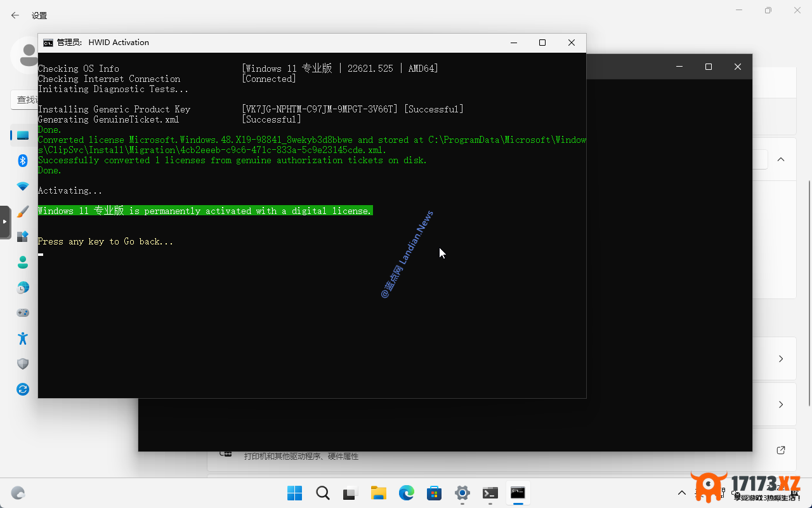Open Windows Update sync icon in sidebar
This screenshot has width=812, height=508.
click(x=23, y=389)
